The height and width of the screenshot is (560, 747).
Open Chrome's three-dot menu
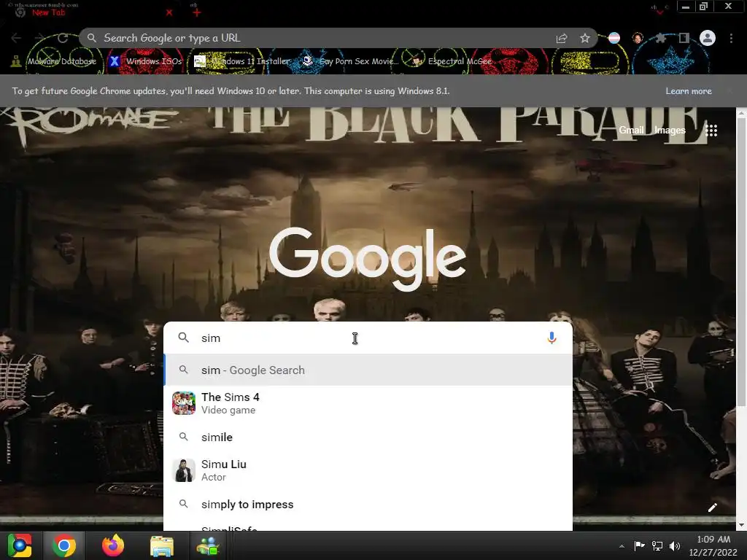(731, 38)
